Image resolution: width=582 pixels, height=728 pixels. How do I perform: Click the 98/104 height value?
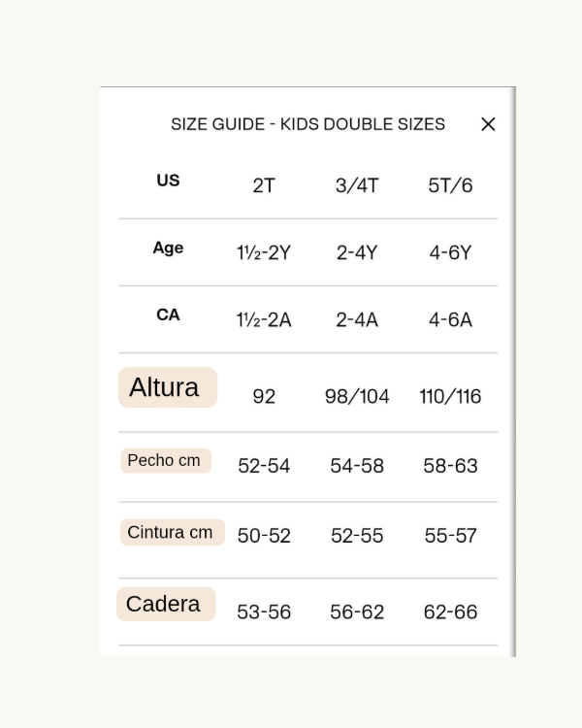click(x=357, y=396)
